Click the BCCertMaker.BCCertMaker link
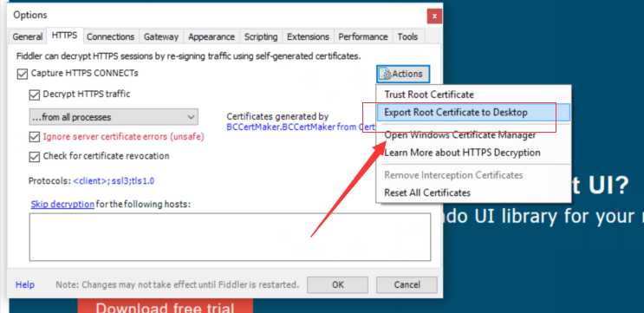The image size is (644, 313). 300,127
